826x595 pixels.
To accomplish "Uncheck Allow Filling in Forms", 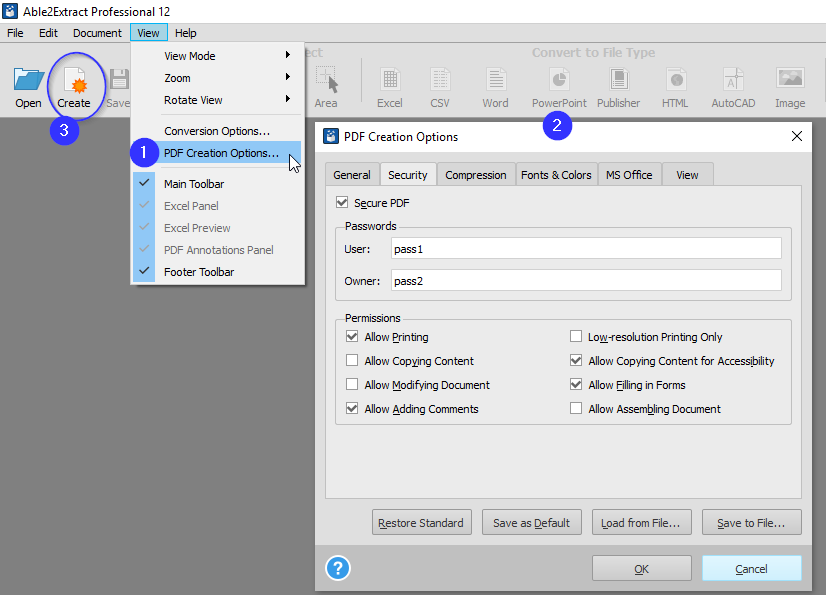I will pos(576,384).
